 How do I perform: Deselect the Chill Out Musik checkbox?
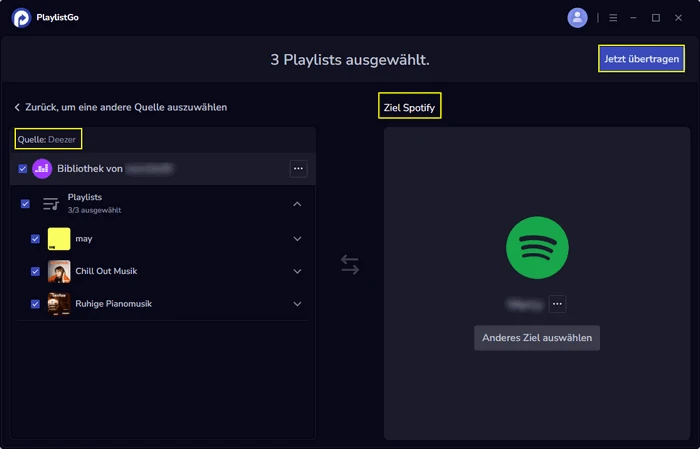pos(35,271)
